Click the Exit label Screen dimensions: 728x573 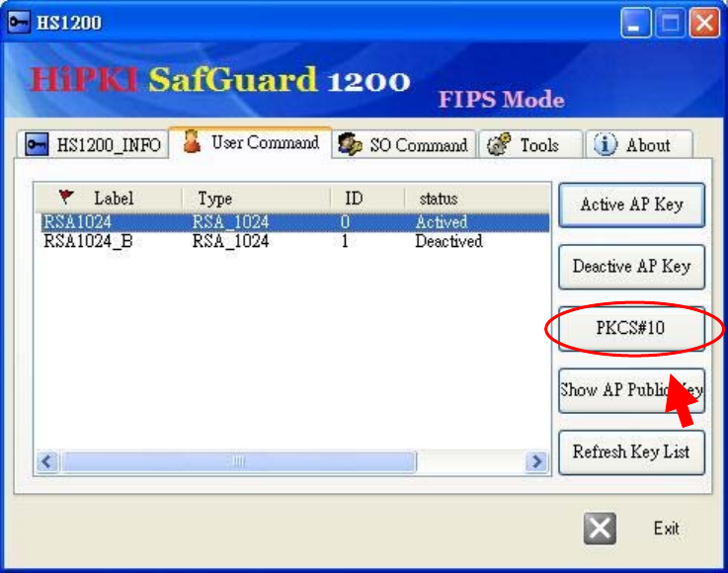tap(666, 529)
